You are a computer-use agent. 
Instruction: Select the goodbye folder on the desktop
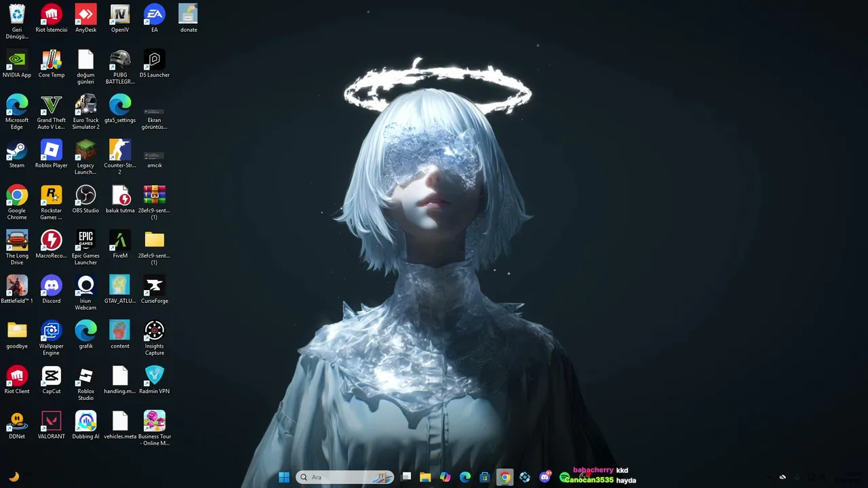pyautogui.click(x=17, y=331)
